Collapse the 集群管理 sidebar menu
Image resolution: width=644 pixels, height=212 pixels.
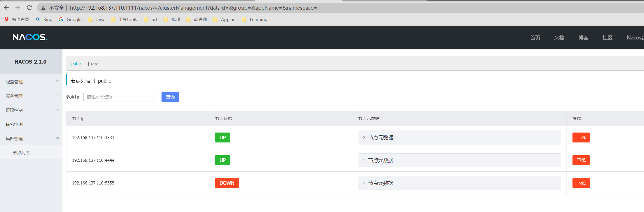click(x=31, y=138)
